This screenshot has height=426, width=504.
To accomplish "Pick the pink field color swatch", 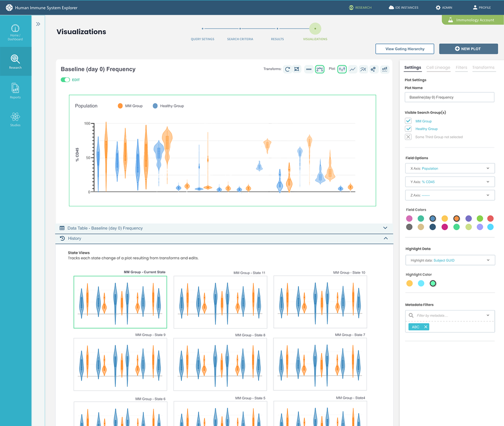I will click(409, 218).
